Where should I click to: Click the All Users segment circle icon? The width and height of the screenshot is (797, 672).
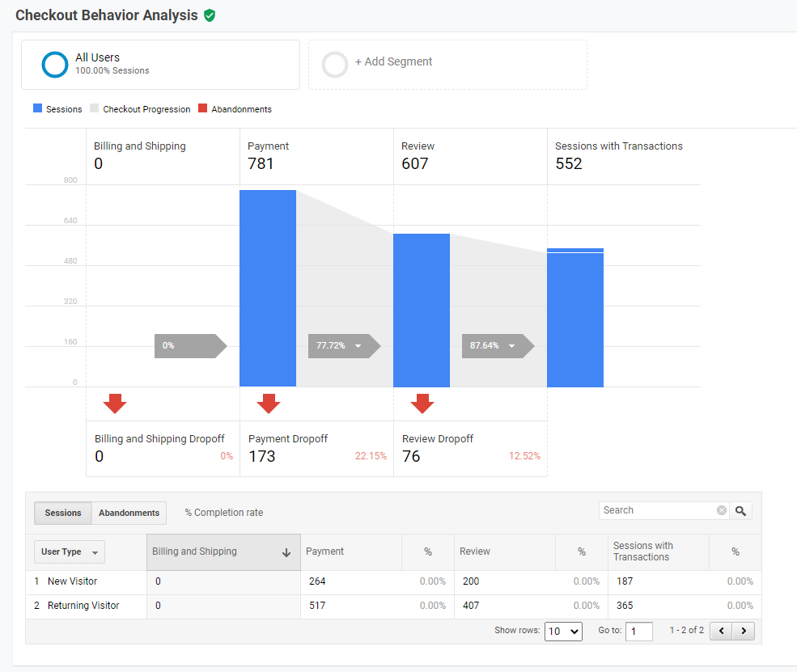(55, 65)
